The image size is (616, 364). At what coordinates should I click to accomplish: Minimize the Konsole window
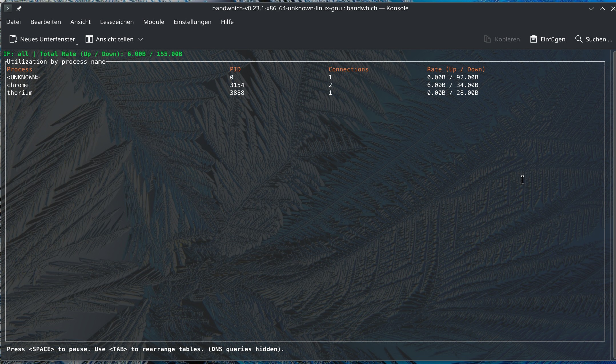coord(591,9)
